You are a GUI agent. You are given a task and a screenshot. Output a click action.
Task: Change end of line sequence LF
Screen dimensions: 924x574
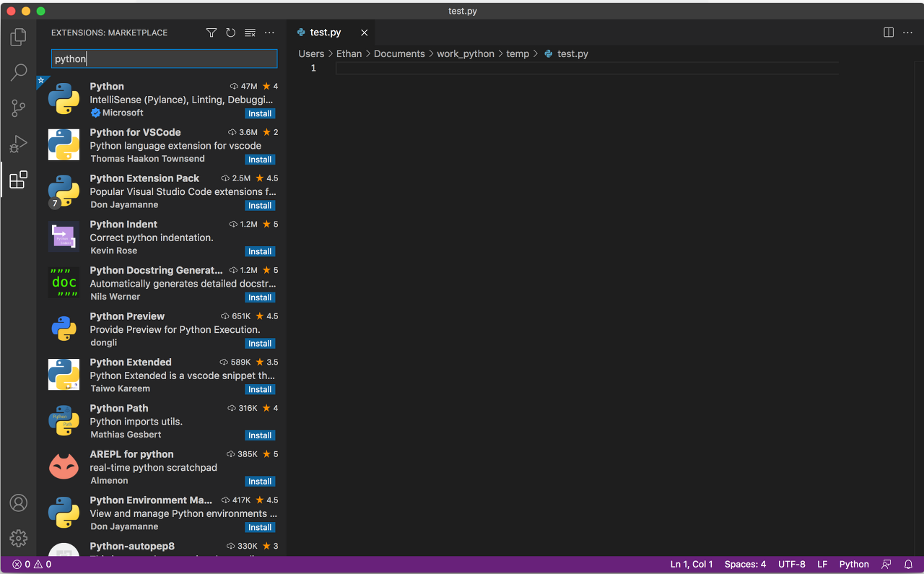click(822, 565)
